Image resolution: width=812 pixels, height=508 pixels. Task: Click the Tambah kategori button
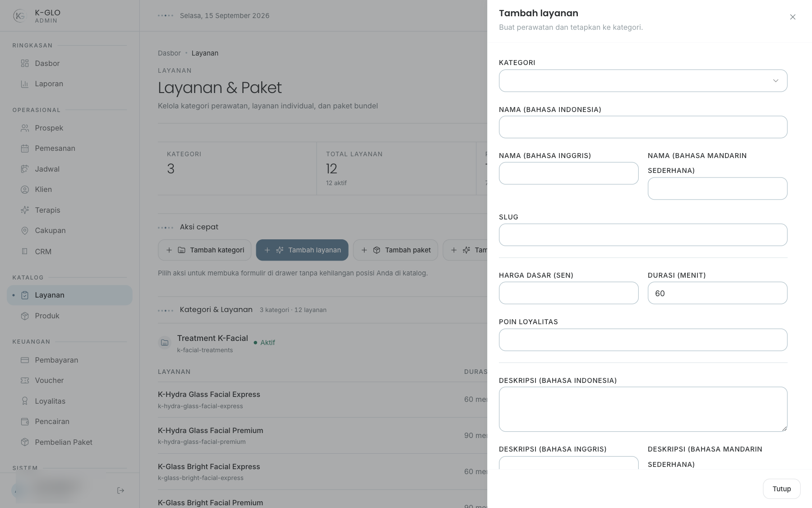204,250
